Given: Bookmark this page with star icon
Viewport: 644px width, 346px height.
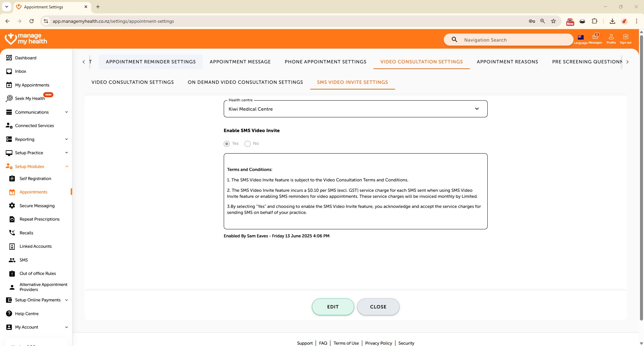Looking at the screenshot, I should tap(553, 21).
